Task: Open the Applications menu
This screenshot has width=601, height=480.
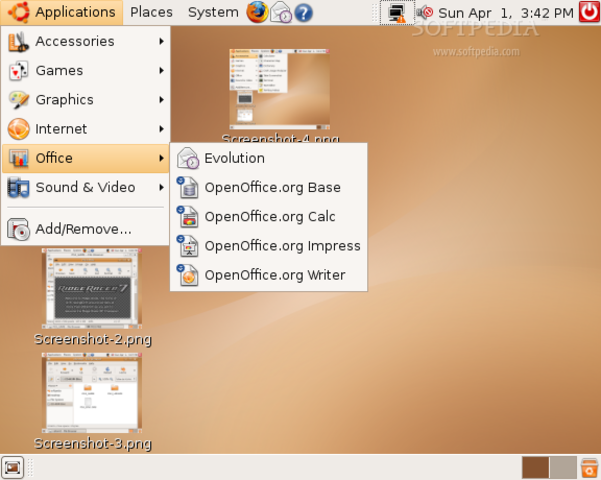Action: click(x=62, y=12)
